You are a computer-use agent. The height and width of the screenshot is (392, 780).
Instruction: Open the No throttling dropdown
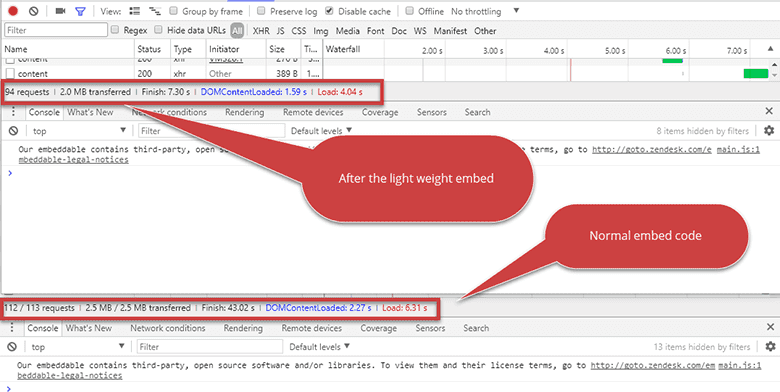485,11
